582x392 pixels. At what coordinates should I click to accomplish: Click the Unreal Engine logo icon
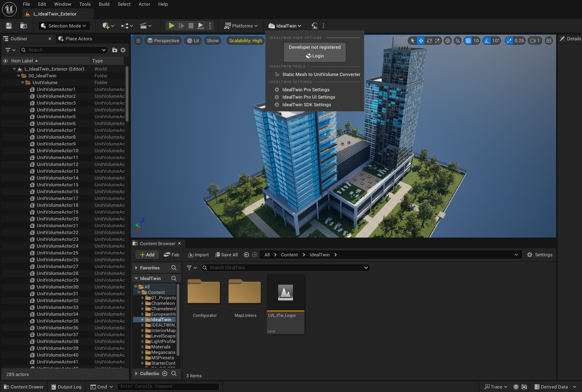click(x=10, y=9)
